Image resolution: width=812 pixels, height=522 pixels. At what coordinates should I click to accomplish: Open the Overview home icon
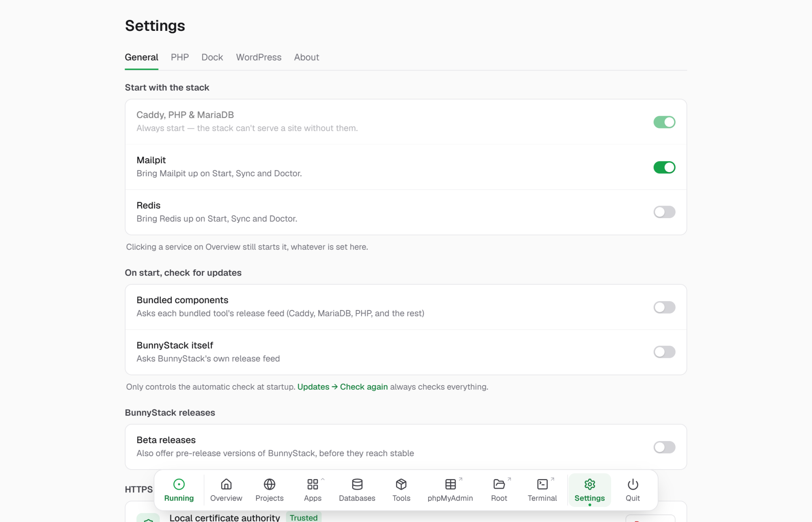point(226,484)
